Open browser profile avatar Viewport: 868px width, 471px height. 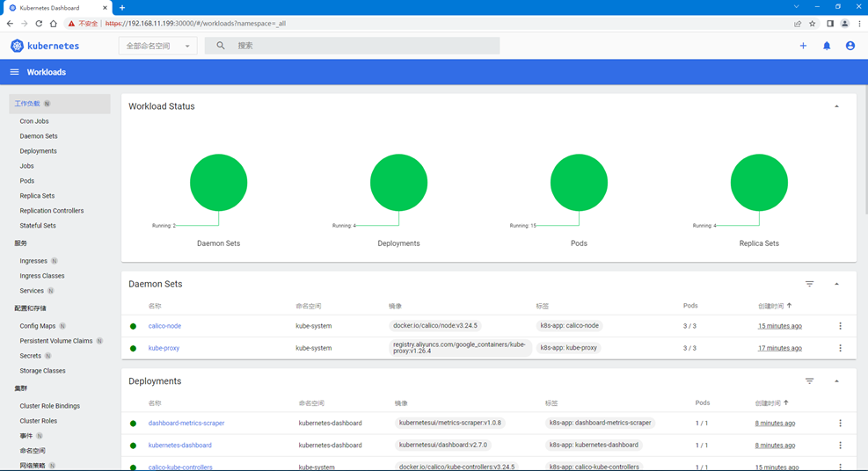point(845,24)
